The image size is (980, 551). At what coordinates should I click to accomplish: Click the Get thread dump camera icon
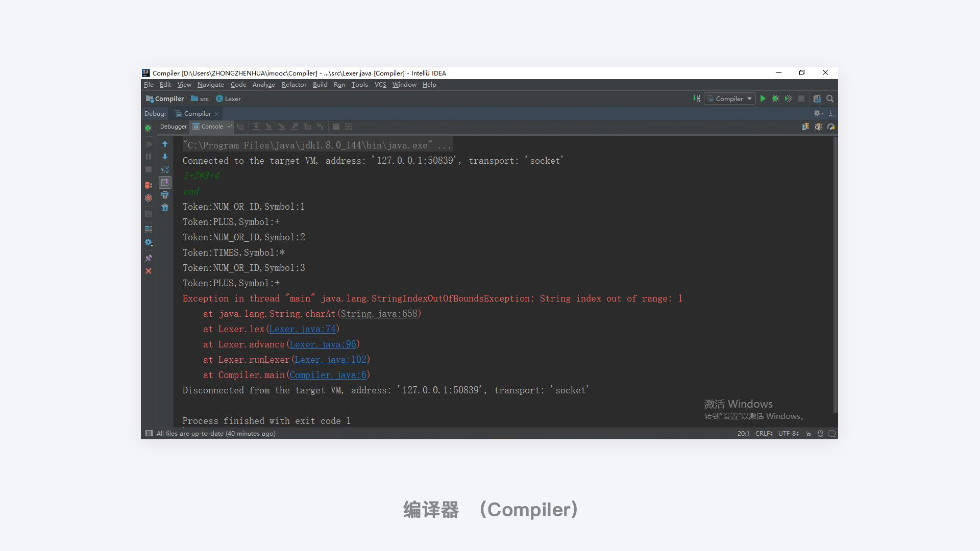[149, 214]
